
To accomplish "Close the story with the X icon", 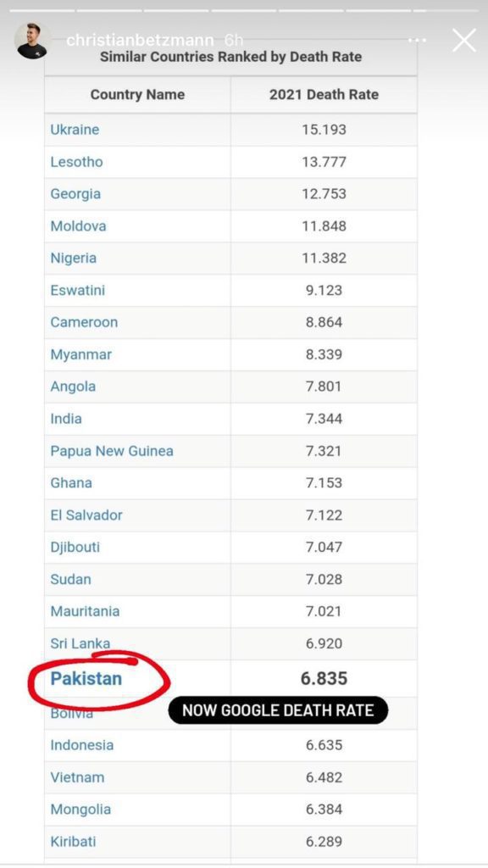I will [463, 41].
